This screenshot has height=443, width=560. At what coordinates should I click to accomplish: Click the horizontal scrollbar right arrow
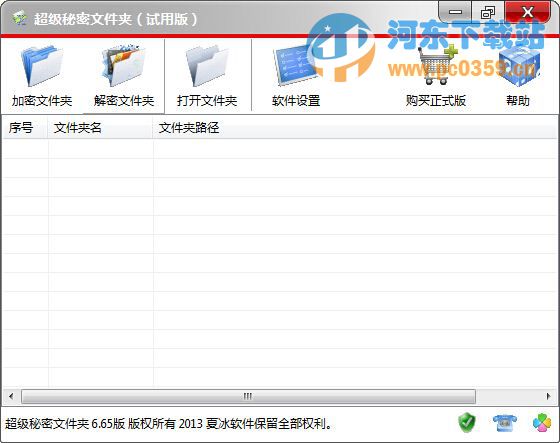(x=549, y=396)
